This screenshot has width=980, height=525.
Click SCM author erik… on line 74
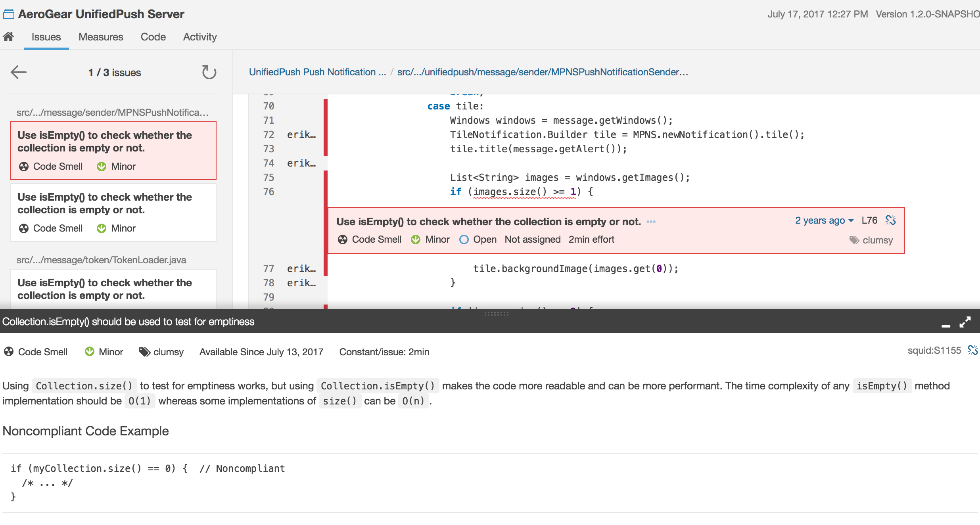[x=301, y=163]
